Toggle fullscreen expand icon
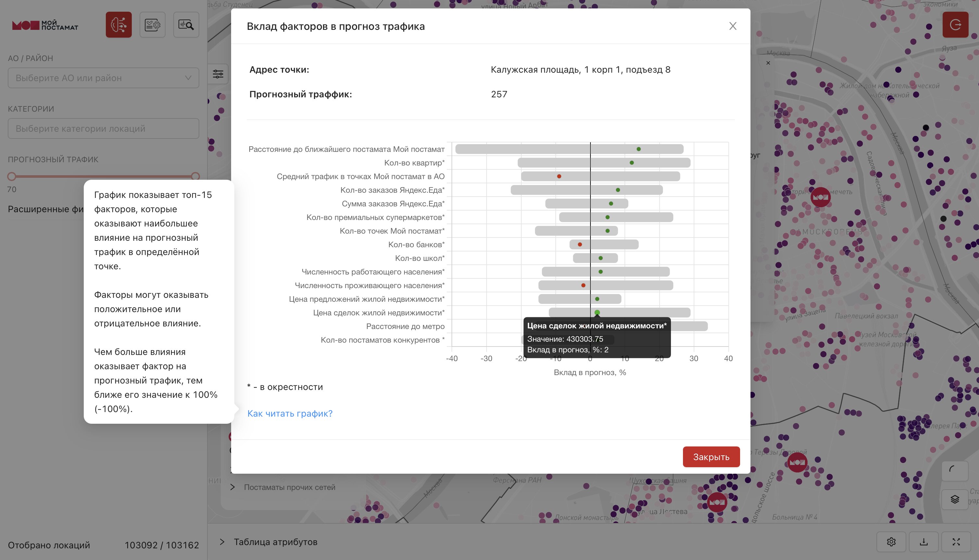Image resolution: width=979 pixels, height=560 pixels. [x=956, y=542]
